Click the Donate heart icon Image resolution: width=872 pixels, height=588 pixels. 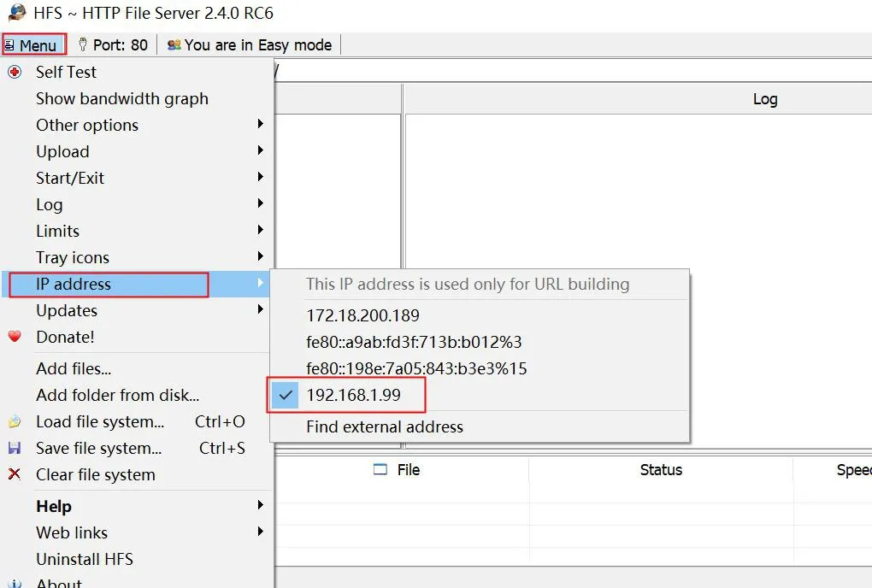(13, 337)
